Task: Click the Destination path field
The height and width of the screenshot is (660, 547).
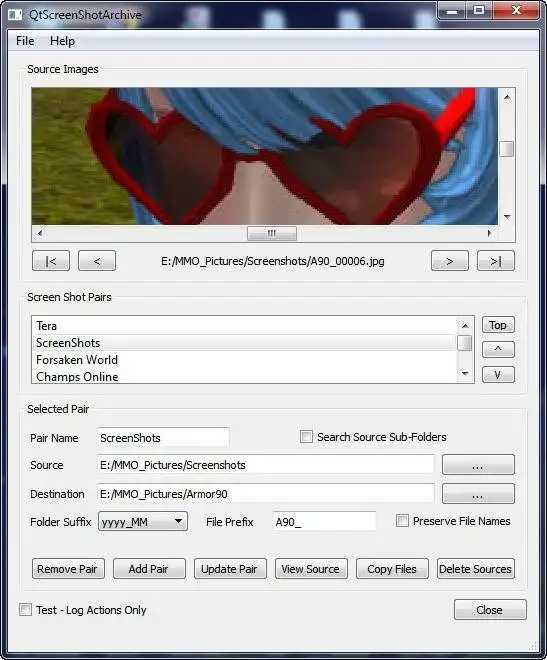Action: click(266, 494)
